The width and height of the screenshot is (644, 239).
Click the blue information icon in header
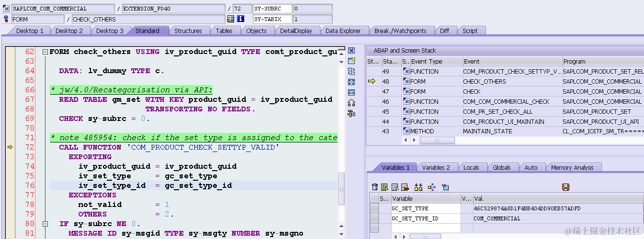pos(240,19)
